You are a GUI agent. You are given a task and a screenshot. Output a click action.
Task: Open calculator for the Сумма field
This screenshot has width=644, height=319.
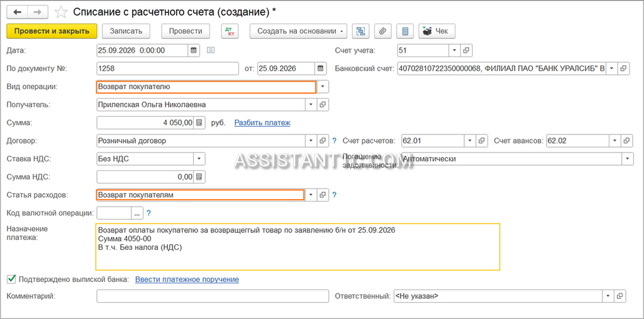[199, 122]
